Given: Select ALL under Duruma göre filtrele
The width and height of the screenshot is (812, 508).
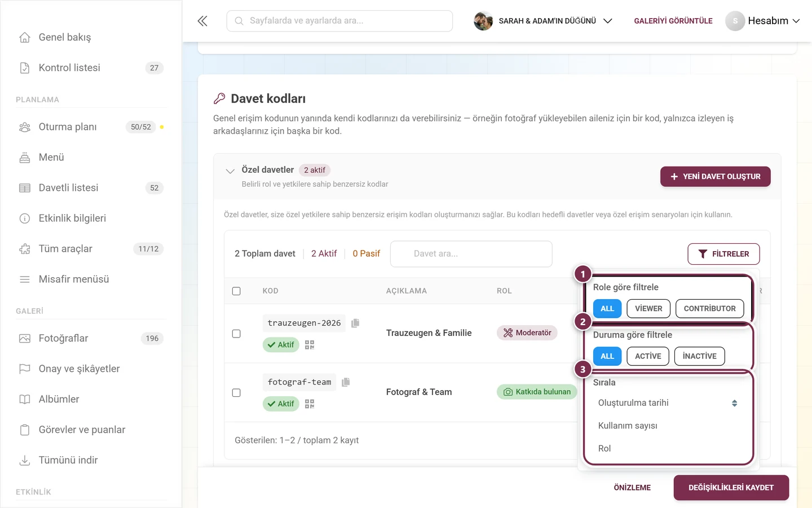Looking at the screenshot, I should coord(607,356).
